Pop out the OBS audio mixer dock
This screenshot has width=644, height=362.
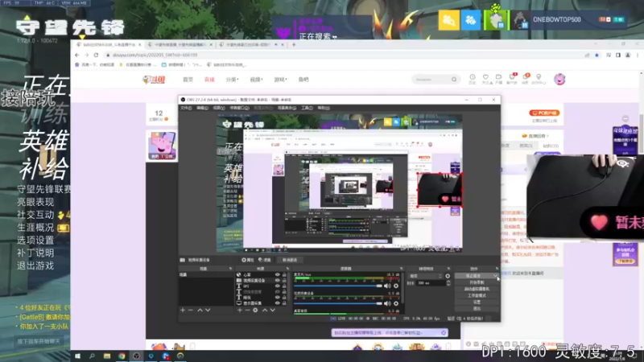(401, 269)
